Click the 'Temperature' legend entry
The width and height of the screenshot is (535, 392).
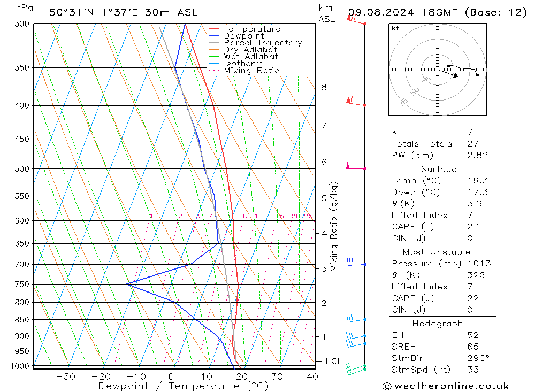(252, 29)
